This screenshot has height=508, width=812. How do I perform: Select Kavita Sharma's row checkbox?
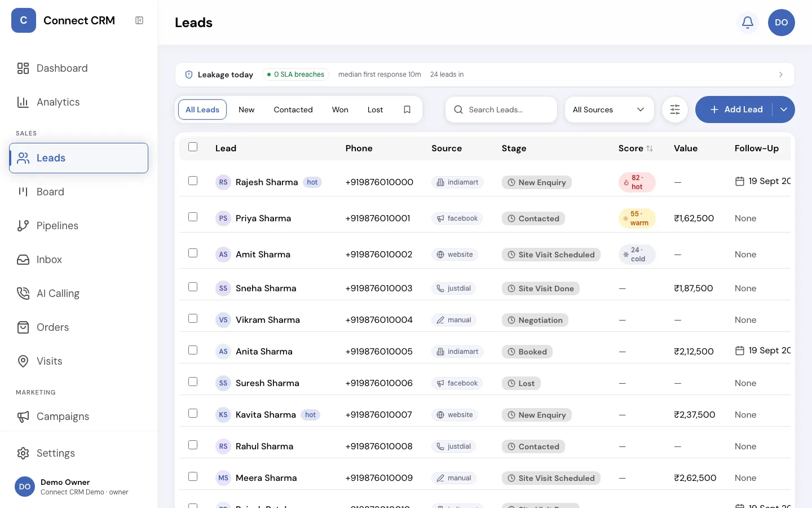[193, 413]
